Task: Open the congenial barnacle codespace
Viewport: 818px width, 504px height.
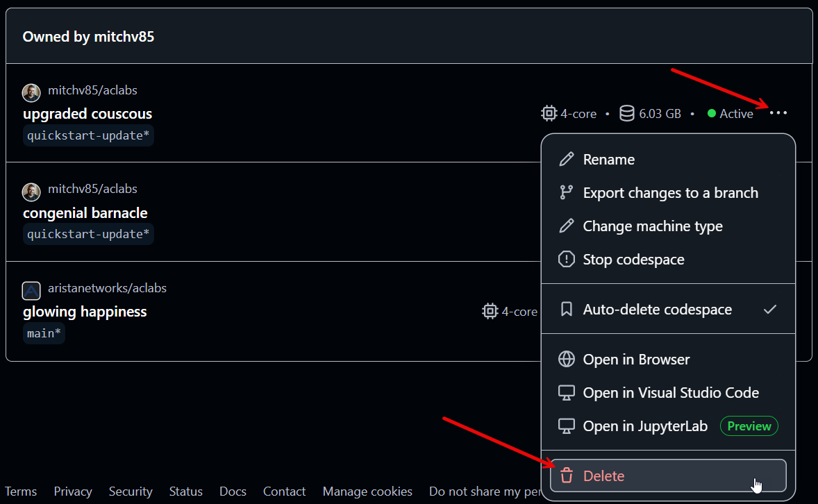Action: click(x=85, y=213)
